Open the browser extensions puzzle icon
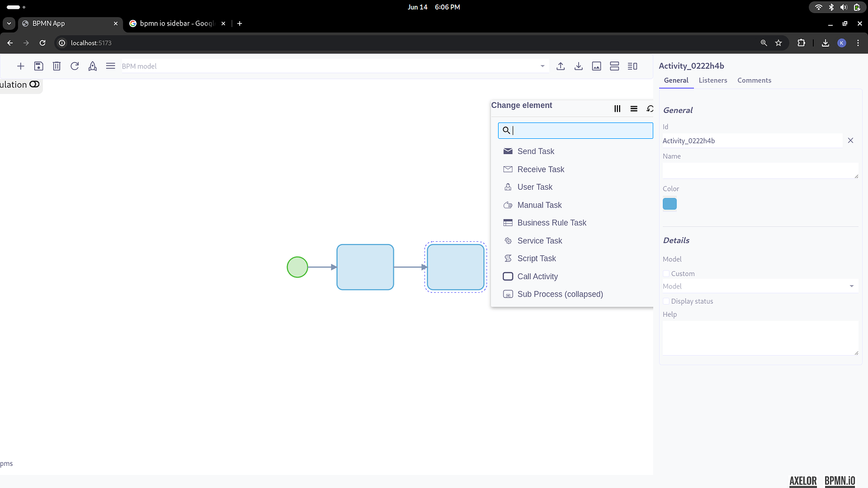Image resolution: width=868 pixels, height=488 pixels. coord(801,43)
